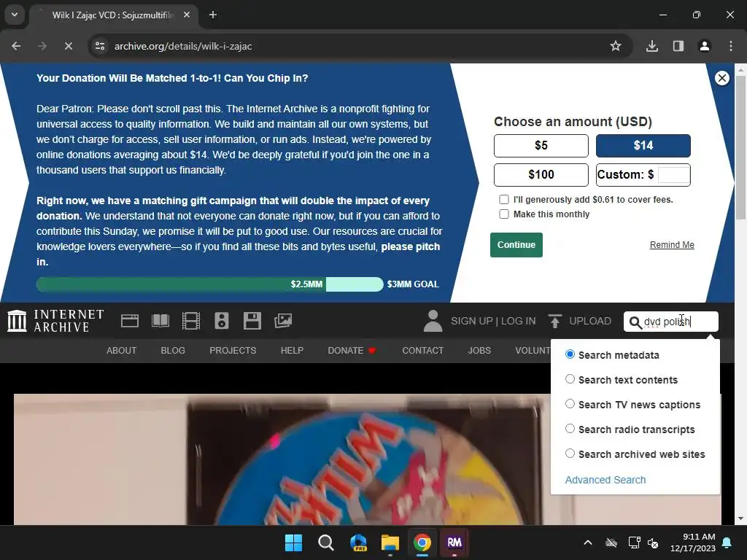
Task: Click the user avatar silhouette icon
Action: pyautogui.click(x=433, y=321)
